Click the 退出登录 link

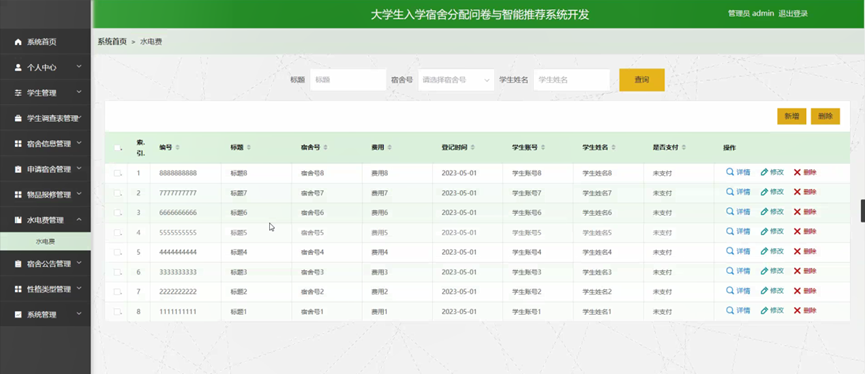click(793, 14)
